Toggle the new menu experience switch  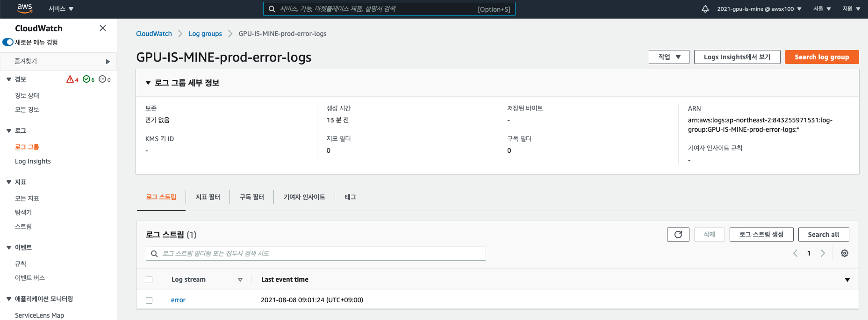tap(8, 42)
